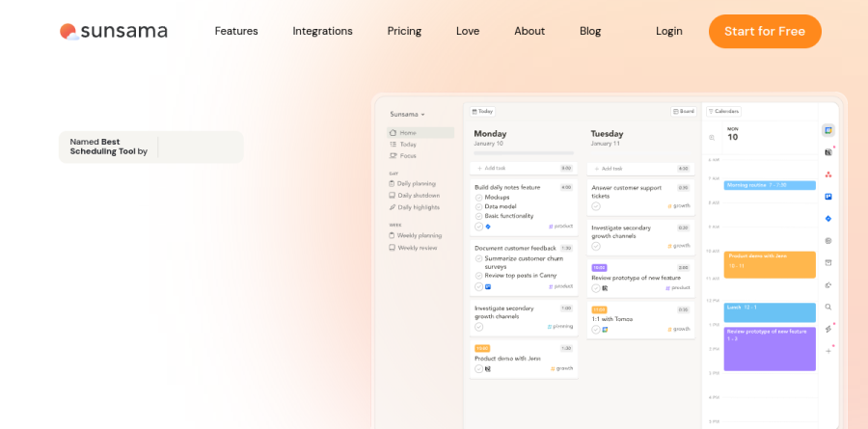Click Add task under Monday
Image resolution: width=868 pixels, height=429 pixels.
tap(524, 169)
